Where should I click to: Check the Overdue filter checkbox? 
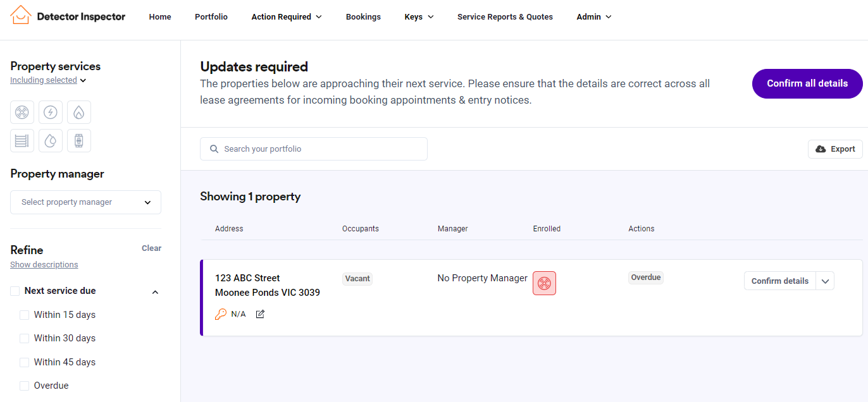tap(24, 386)
